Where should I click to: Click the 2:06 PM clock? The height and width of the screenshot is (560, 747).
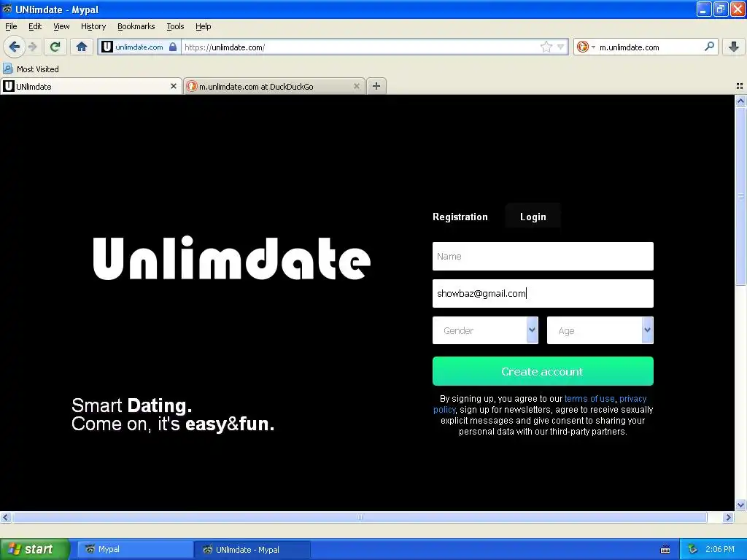pos(720,549)
